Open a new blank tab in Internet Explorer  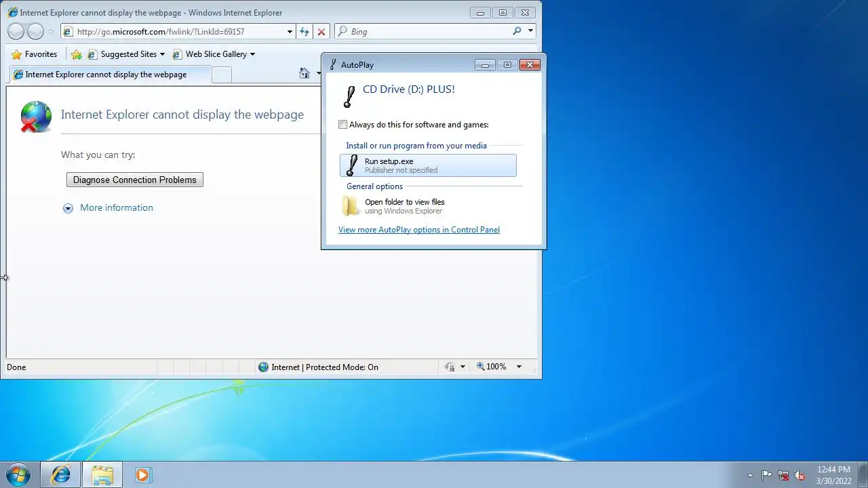coord(221,75)
